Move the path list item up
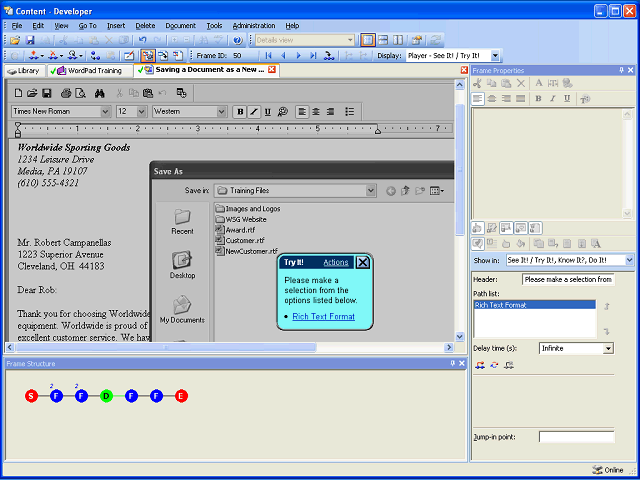The height and width of the screenshot is (480, 640). (607, 306)
